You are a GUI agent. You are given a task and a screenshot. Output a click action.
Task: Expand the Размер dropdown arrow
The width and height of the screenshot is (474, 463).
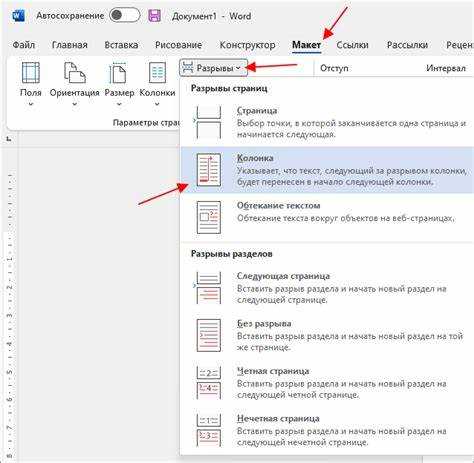(x=119, y=104)
